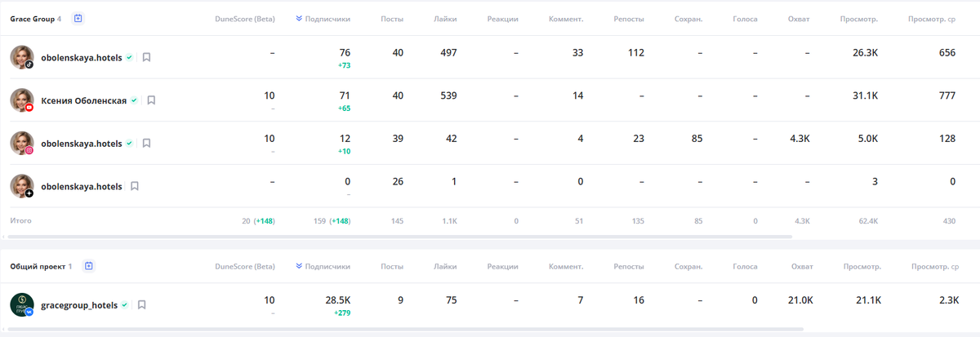This screenshot has width=980, height=337.
Task: Open Ксения Оболенская account link
Action: click(84, 100)
